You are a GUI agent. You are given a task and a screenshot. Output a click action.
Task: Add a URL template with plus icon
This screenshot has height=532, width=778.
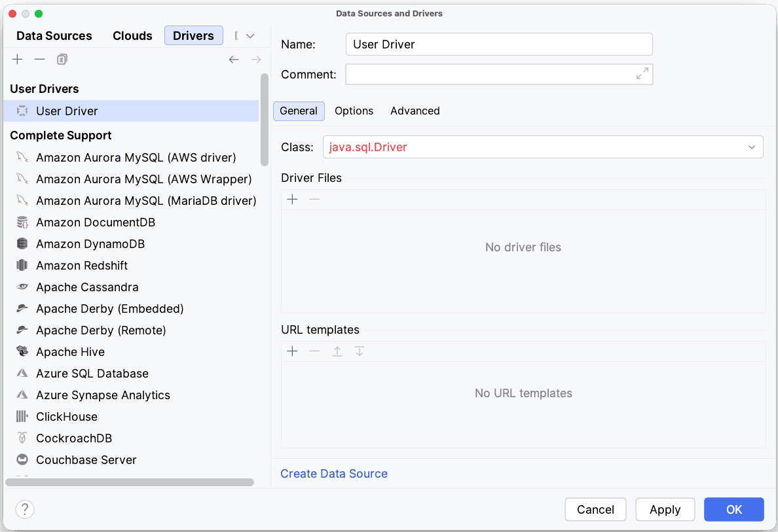coord(293,351)
